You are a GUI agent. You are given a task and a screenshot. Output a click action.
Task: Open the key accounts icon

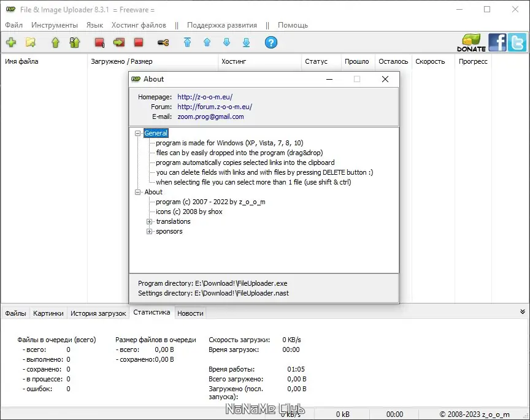(x=163, y=42)
